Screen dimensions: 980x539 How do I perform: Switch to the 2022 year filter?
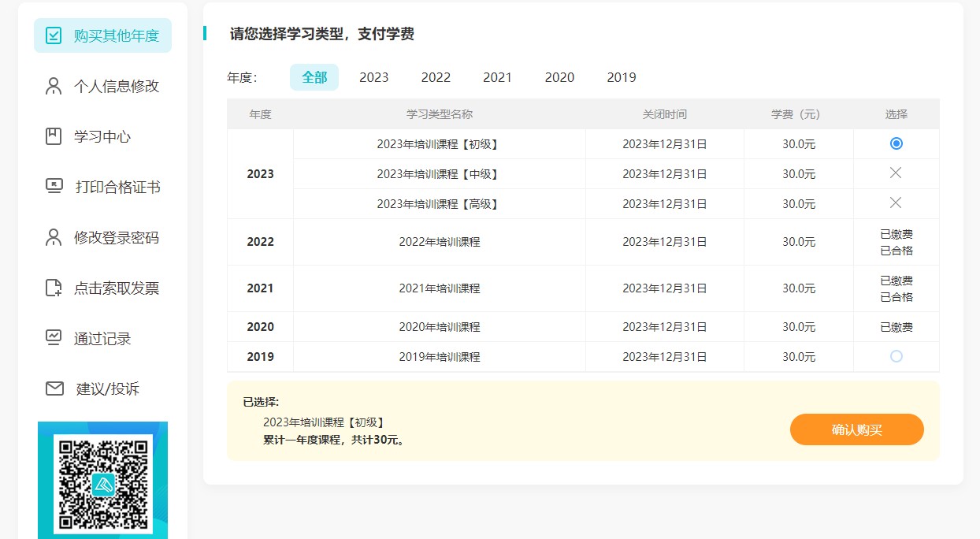tap(436, 76)
